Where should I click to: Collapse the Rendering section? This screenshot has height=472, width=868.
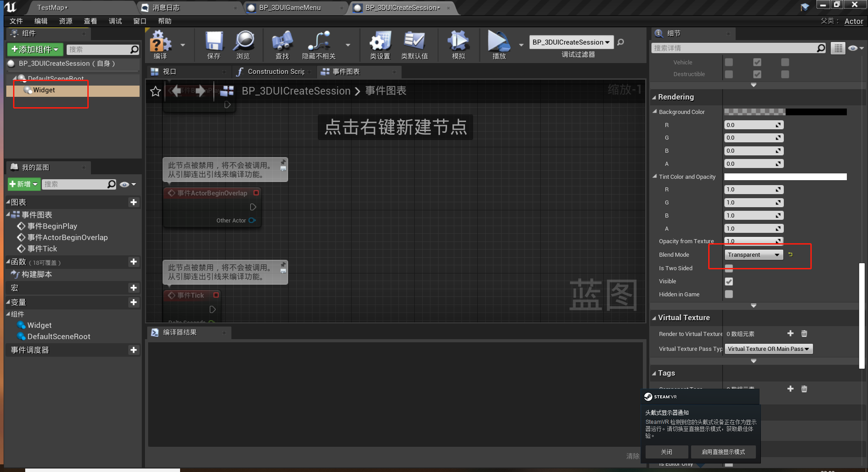click(x=655, y=97)
